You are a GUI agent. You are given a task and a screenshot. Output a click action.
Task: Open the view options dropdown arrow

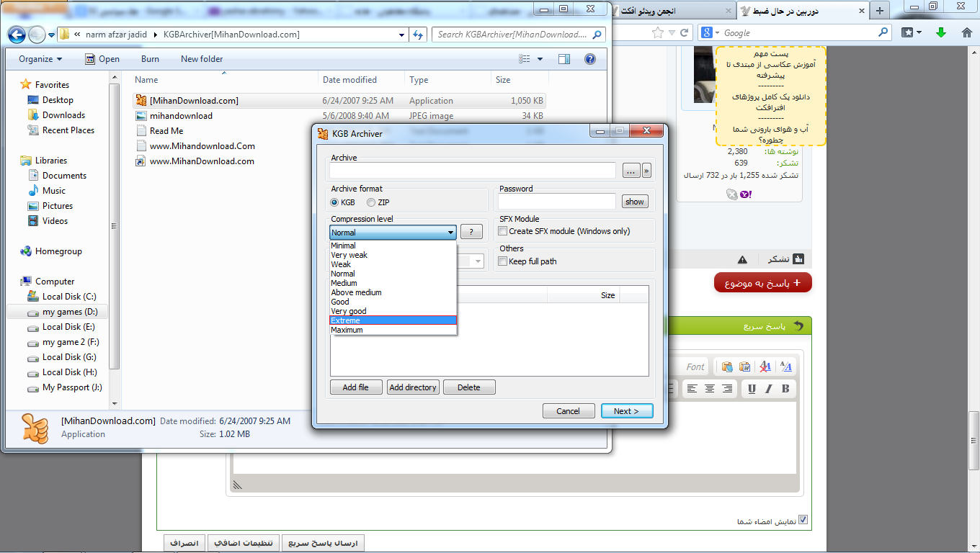tap(540, 59)
